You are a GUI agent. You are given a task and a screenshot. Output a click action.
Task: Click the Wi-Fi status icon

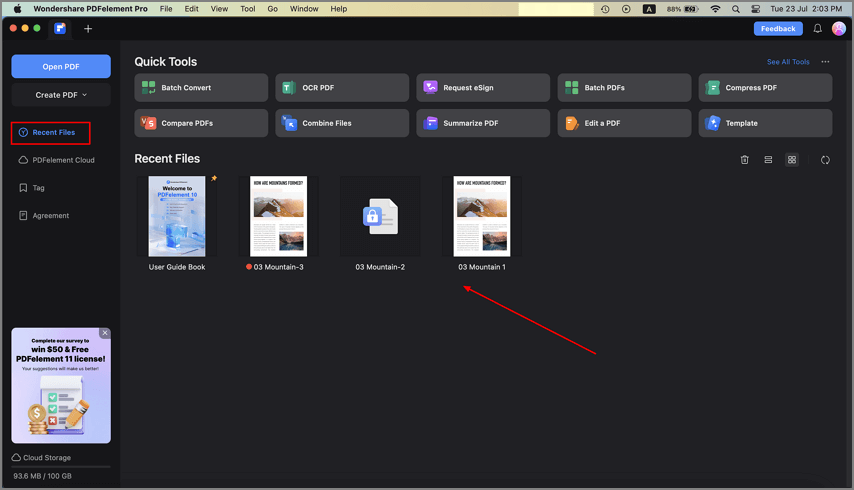[x=716, y=9]
